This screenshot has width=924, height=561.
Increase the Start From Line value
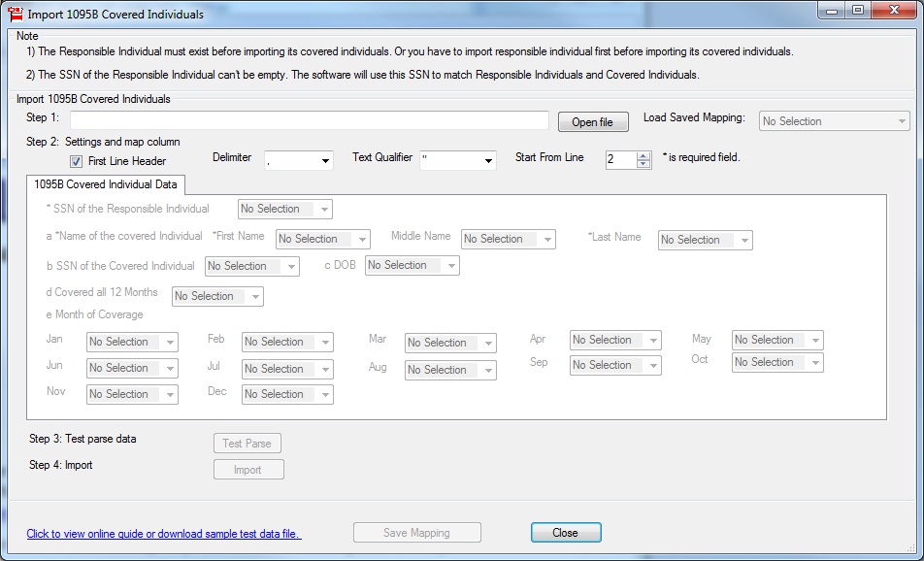pyautogui.click(x=643, y=155)
